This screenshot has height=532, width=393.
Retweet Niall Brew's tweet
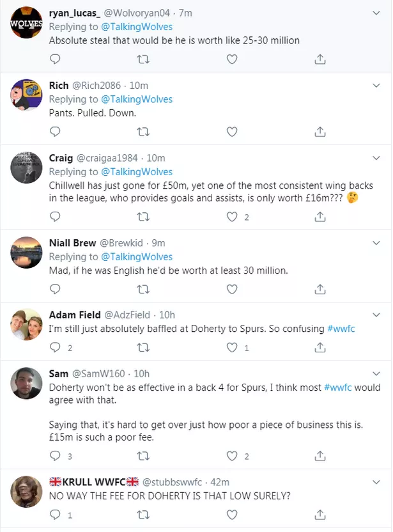tap(144, 290)
